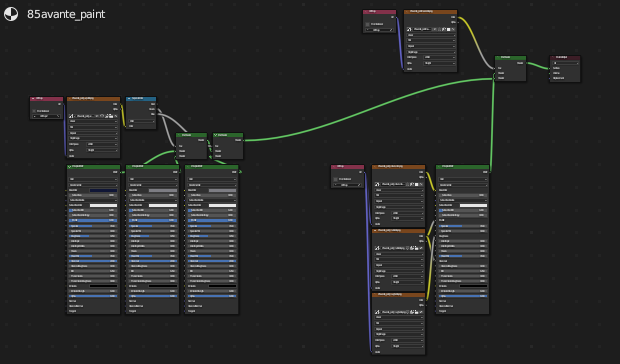Collapse the blue Separate node via header arrow

[129, 98]
